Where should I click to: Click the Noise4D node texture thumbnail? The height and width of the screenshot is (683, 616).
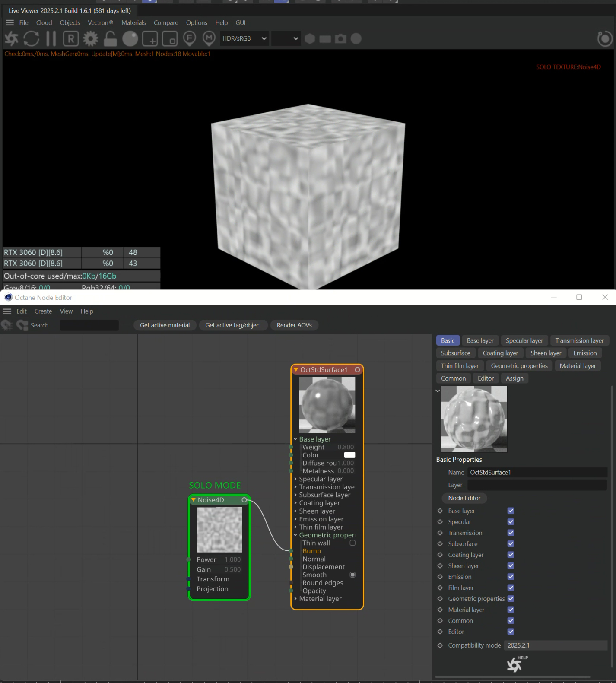219,530
